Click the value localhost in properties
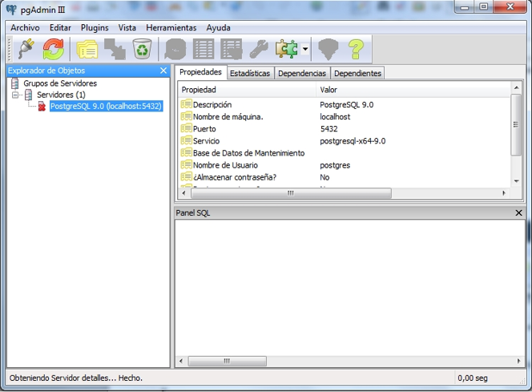This screenshot has height=392, width=532. (335, 117)
